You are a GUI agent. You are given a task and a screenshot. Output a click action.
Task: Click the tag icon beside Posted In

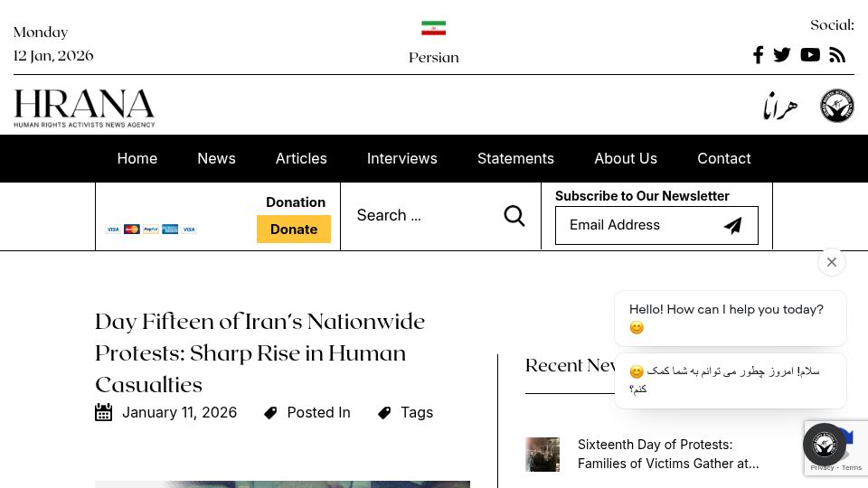270,413
